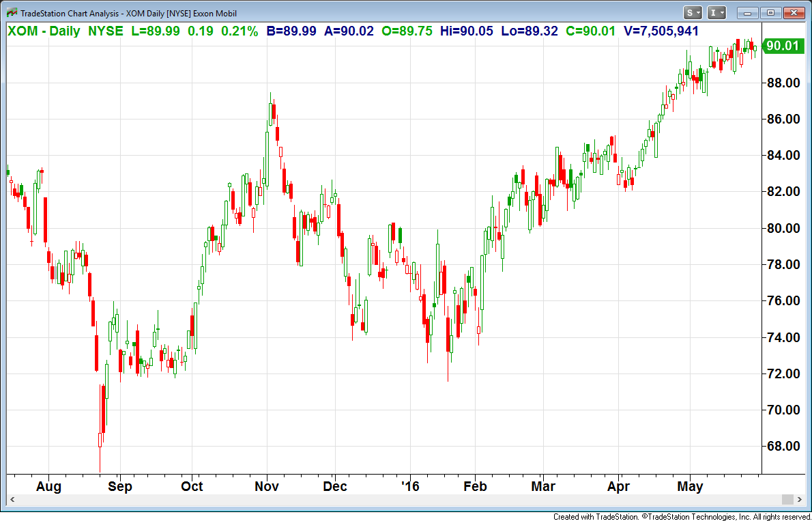Screen dimensions: 812x521
Task: Click the 'L=89.99' last price value
Action: click(x=156, y=31)
